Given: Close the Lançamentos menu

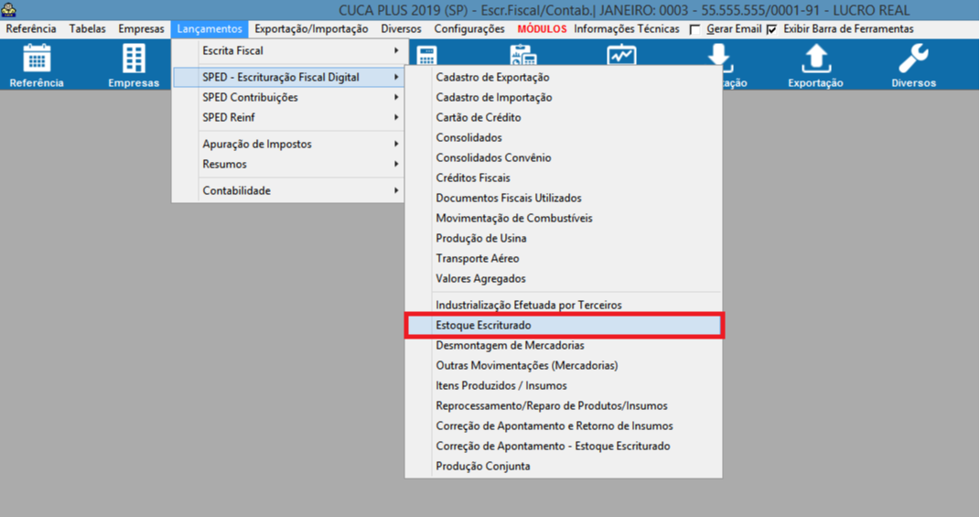Looking at the screenshot, I should pos(210,28).
